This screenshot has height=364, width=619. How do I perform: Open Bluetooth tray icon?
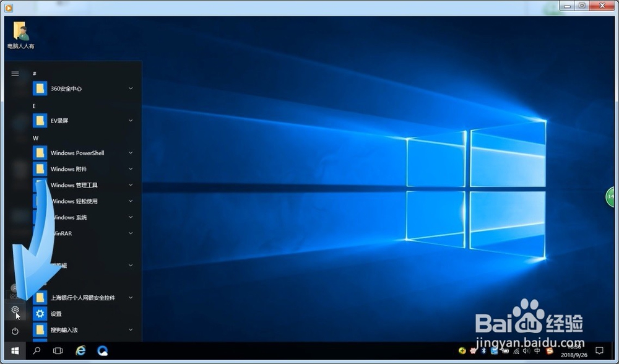pos(483,350)
